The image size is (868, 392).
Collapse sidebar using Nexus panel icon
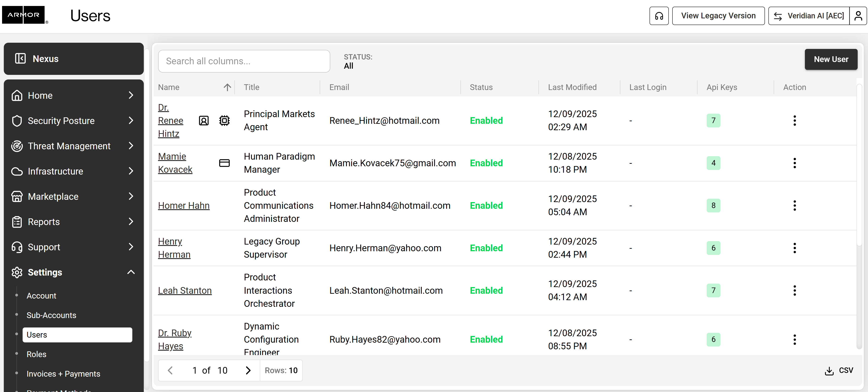[x=20, y=59]
